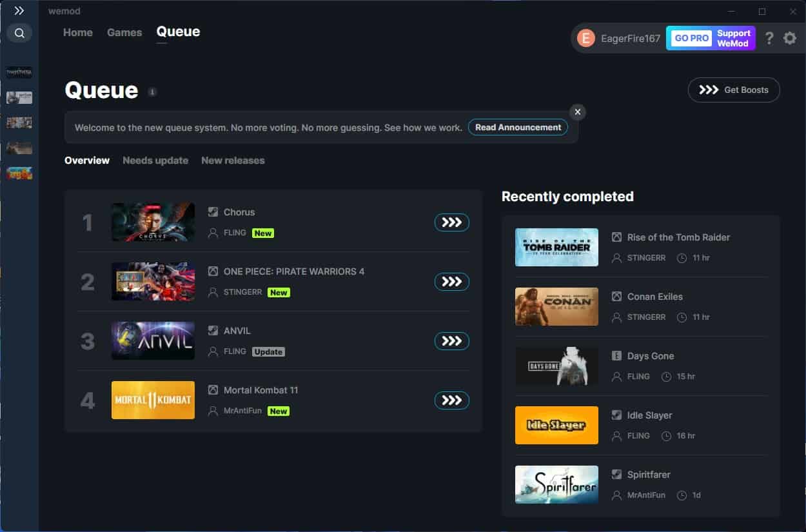Screen dimensions: 806x532
Task: Open EagerFire167 user avatar
Action: point(585,38)
